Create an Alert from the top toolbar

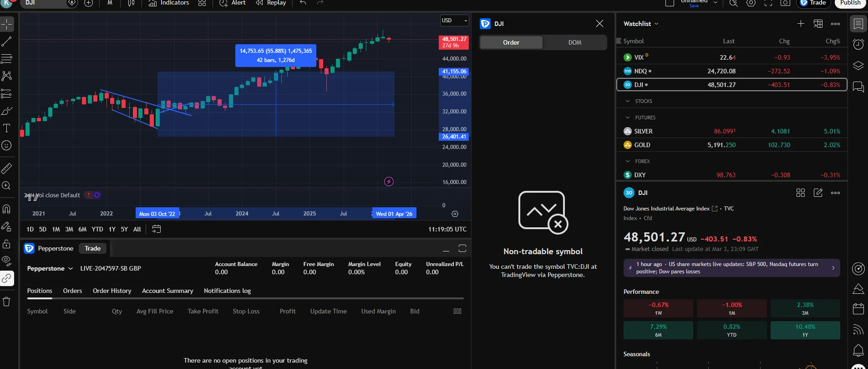(232, 3)
